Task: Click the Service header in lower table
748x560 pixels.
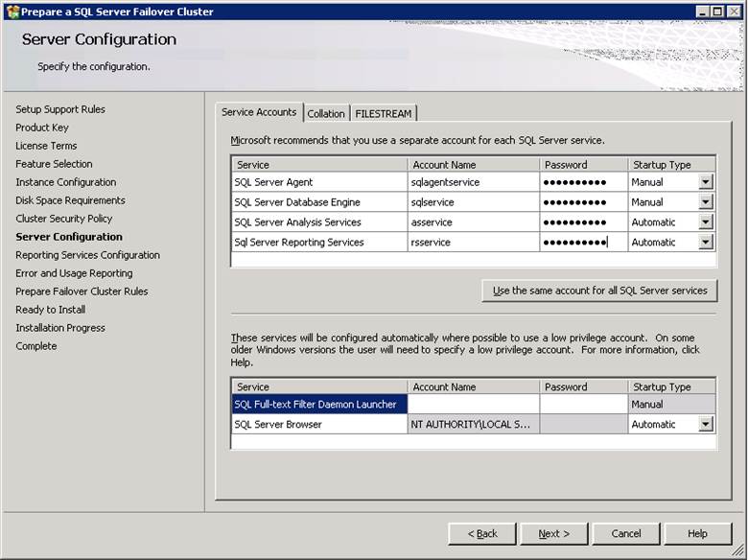Action: coord(319,386)
